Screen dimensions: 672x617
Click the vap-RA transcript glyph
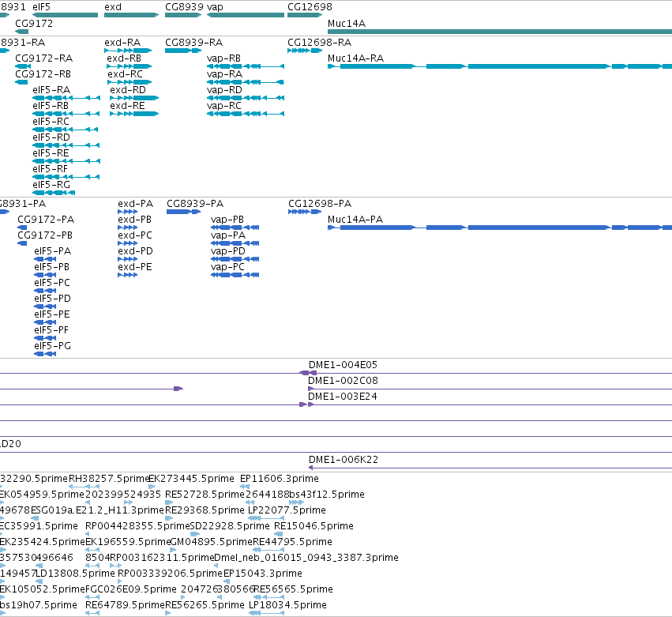point(246,82)
